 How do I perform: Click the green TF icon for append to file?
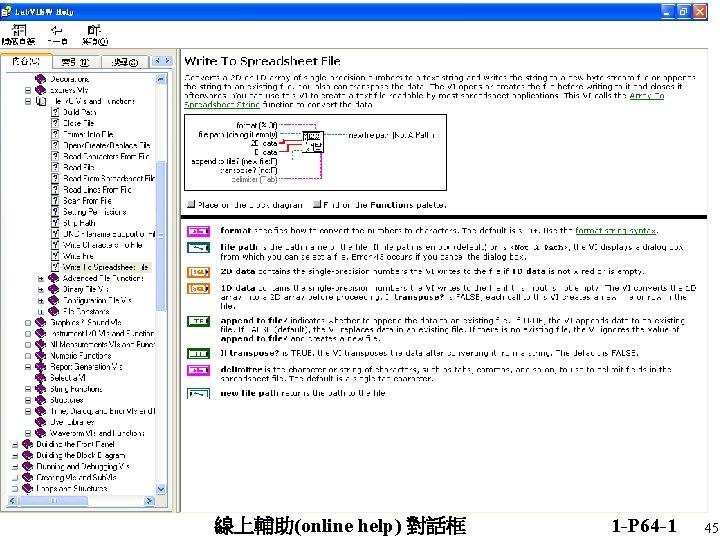pos(198,321)
